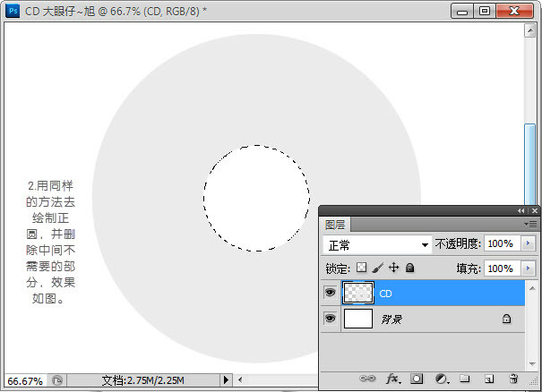542x392 pixels.
Task: Open the layers panel flyout menu
Action: pos(531,224)
